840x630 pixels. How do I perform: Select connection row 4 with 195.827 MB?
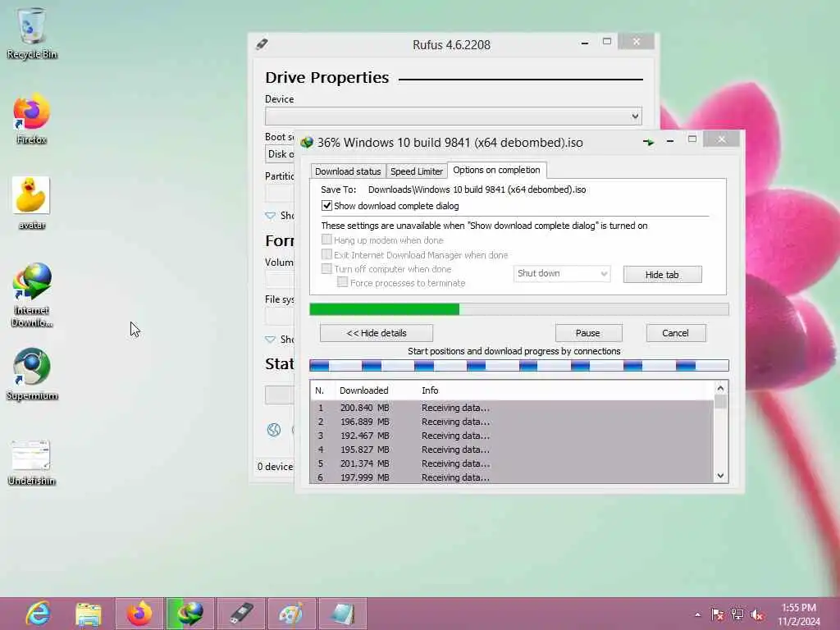[x=512, y=450]
